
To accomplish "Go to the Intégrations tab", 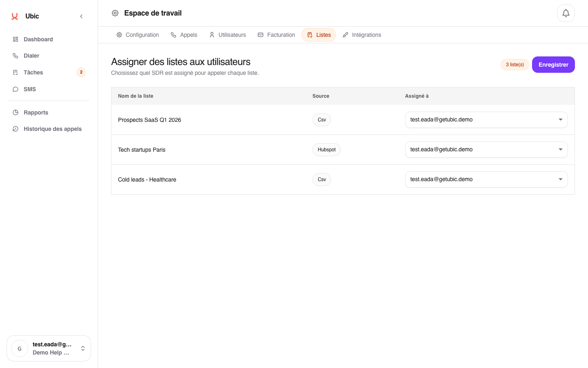I will coord(362,35).
